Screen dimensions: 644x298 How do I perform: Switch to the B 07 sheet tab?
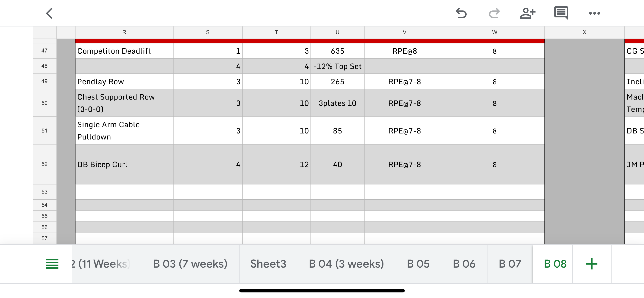click(510, 264)
